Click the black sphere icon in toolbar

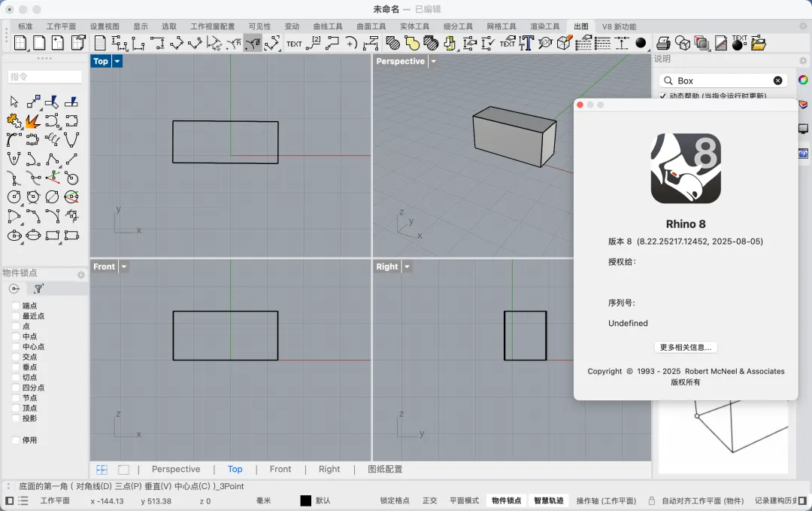(x=641, y=43)
